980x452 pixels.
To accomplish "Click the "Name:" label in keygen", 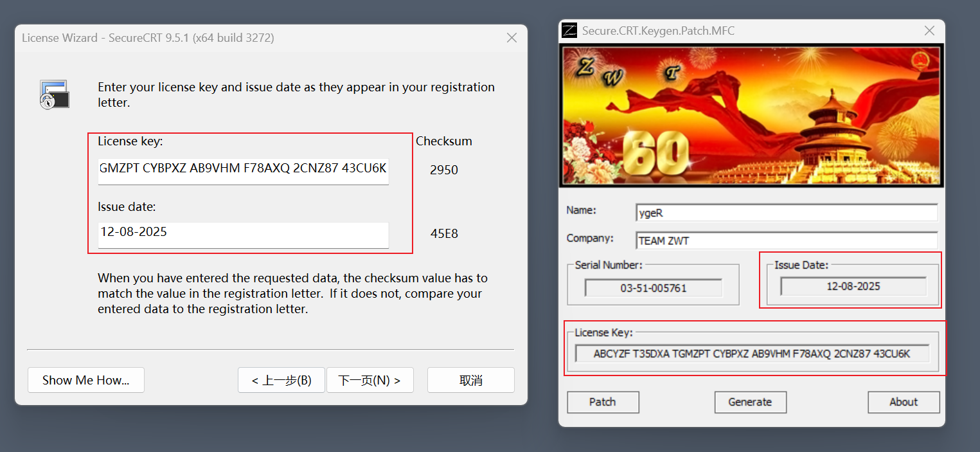I will pos(582,210).
